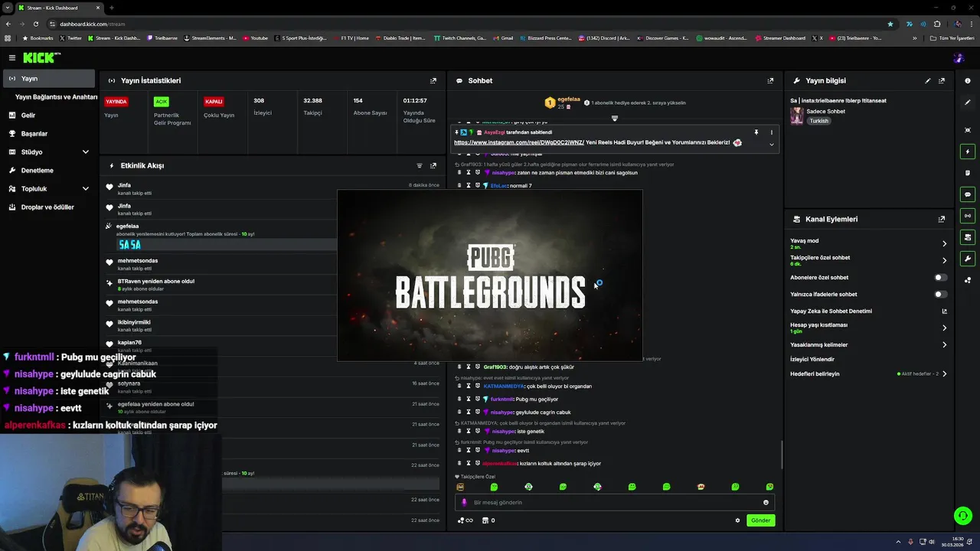Click the Turkish language tag
Viewport: 980px width, 551px height.
click(x=819, y=121)
